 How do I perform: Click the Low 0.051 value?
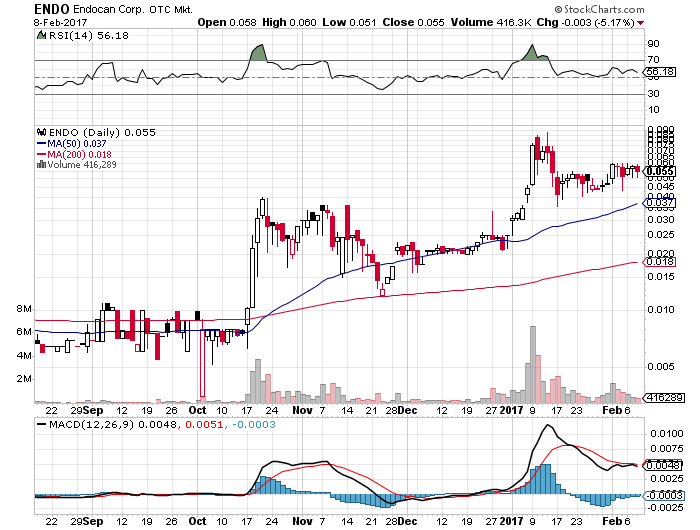[349, 22]
